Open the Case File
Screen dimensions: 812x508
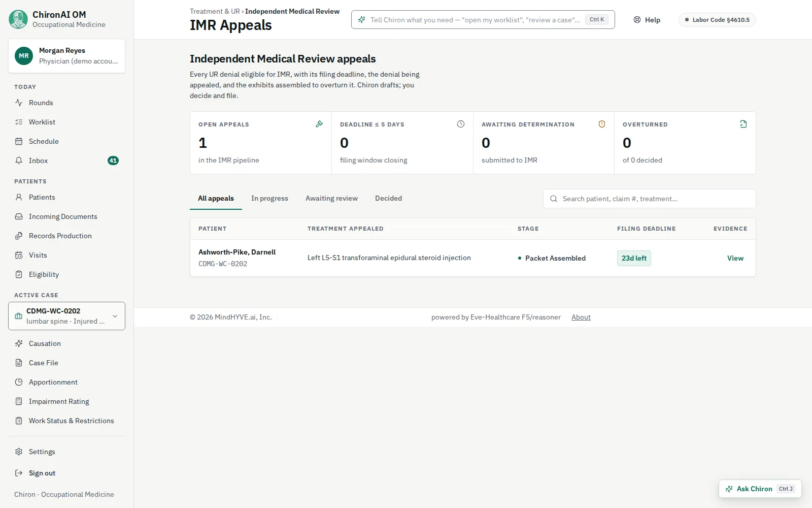(x=66, y=363)
